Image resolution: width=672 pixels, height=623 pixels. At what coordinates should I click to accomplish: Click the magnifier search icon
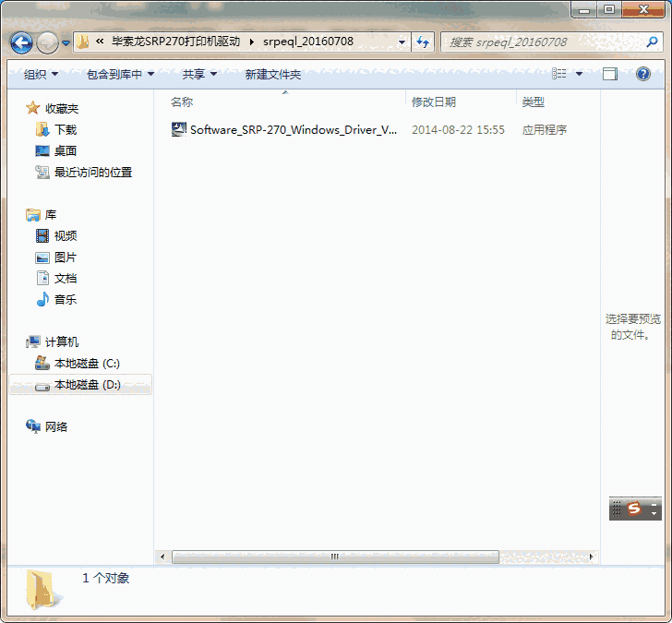click(652, 42)
